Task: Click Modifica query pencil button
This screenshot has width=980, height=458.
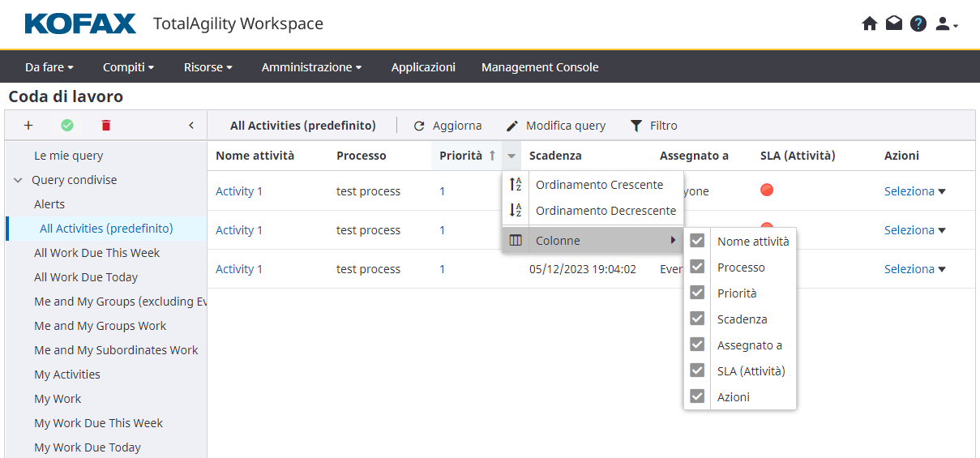Action: click(556, 126)
